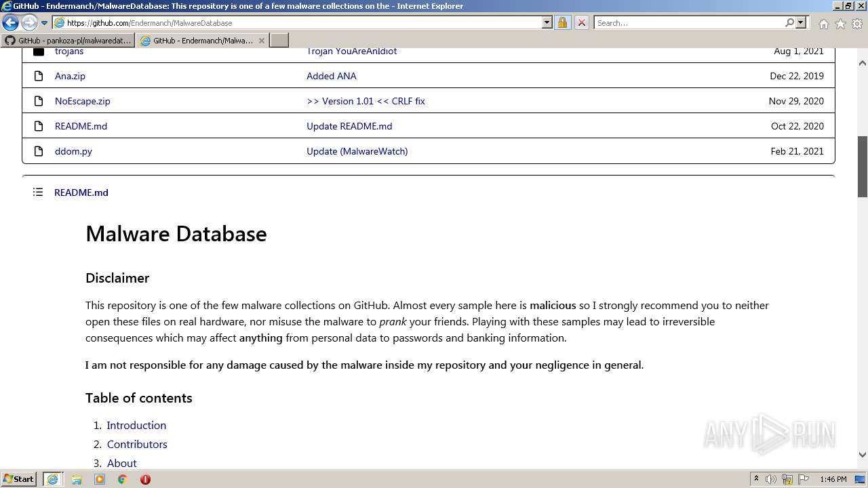Go to Introduction in contents
This screenshot has height=488, width=868.
pos(136,426)
